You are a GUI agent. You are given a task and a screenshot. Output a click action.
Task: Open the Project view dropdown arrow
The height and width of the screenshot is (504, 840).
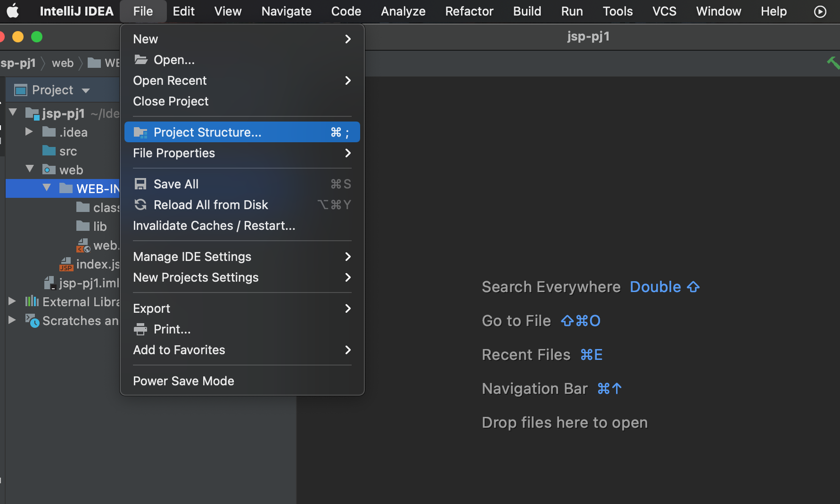[86, 90]
